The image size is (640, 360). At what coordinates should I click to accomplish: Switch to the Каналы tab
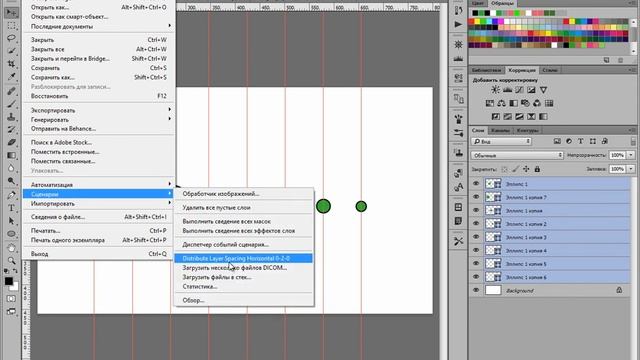(500, 130)
